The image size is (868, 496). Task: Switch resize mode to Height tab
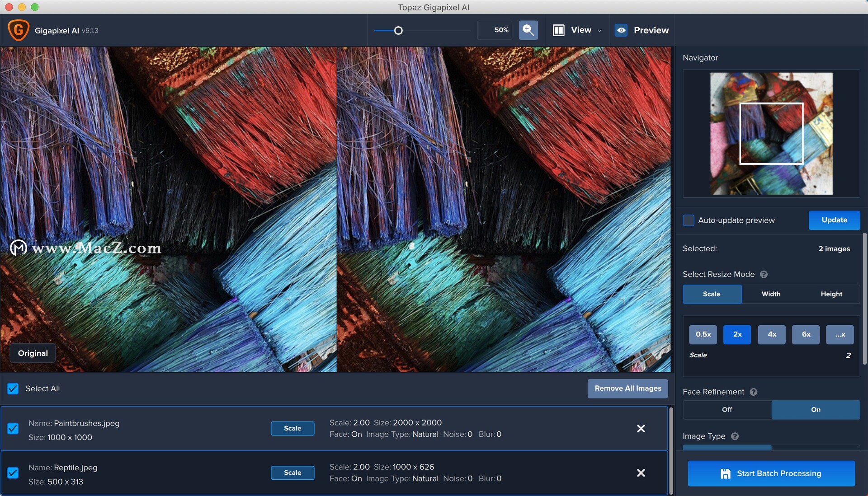[831, 294]
